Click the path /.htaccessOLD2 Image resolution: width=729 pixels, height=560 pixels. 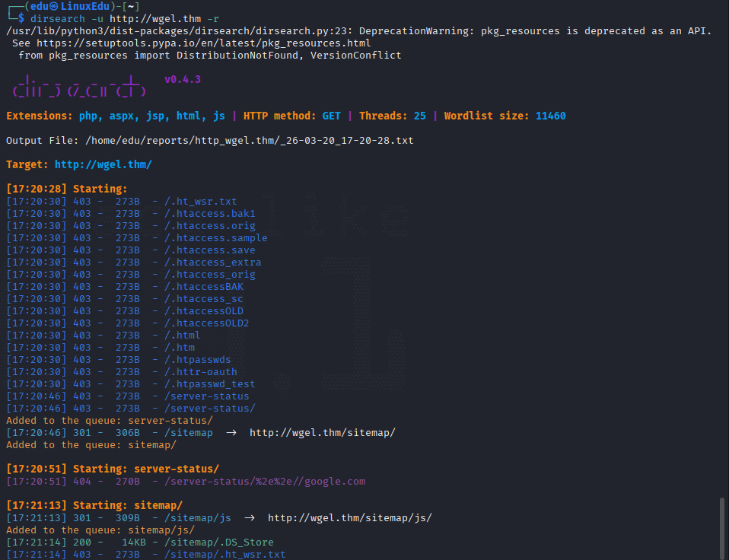pos(207,323)
